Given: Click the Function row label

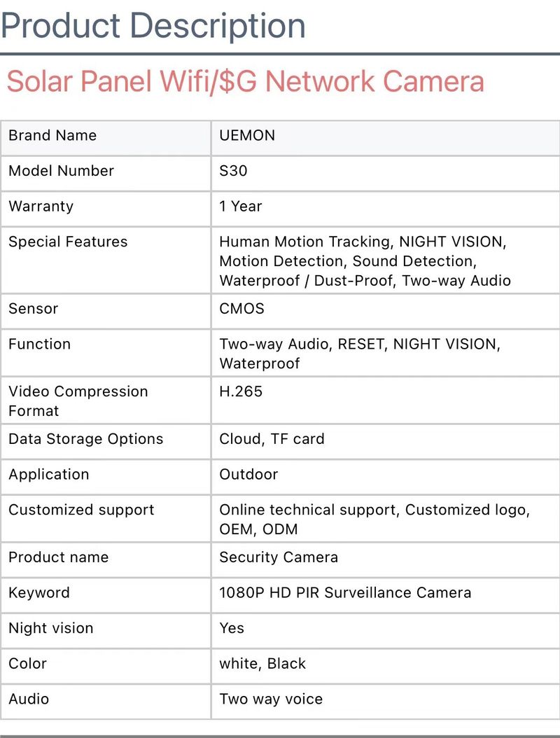Looking at the screenshot, I should (x=39, y=344).
